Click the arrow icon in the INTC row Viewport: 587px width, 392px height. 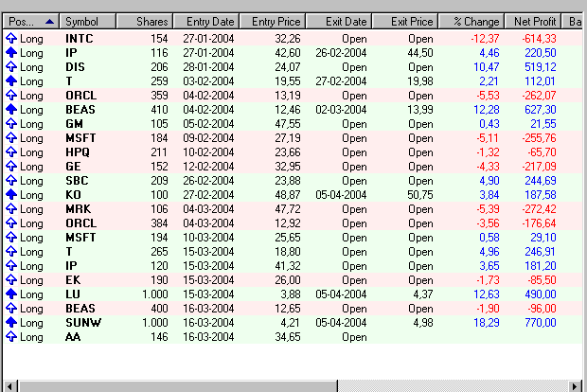11,38
